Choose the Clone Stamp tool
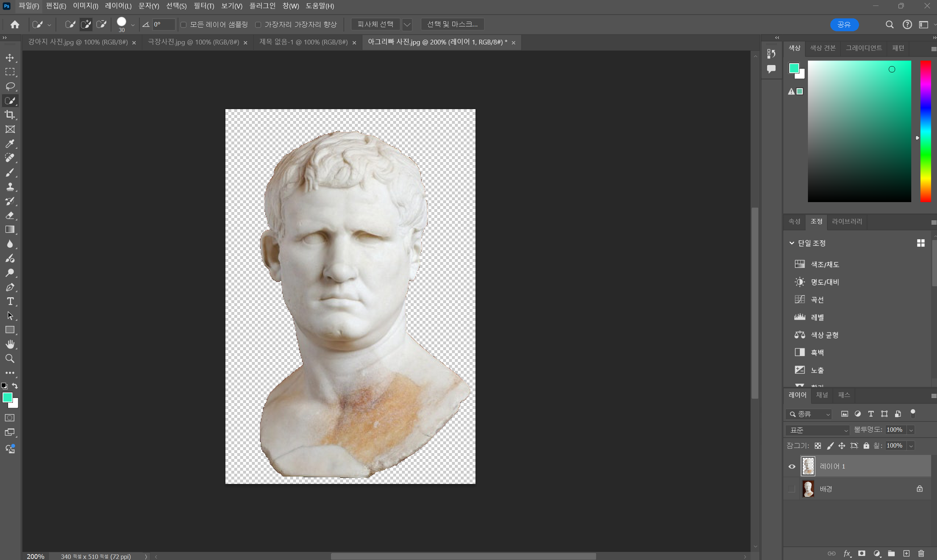 [x=10, y=187]
